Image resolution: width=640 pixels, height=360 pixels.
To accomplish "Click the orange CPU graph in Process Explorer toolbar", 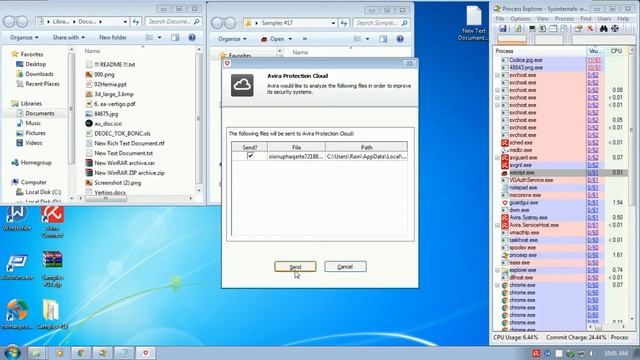I will click(x=511, y=40).
